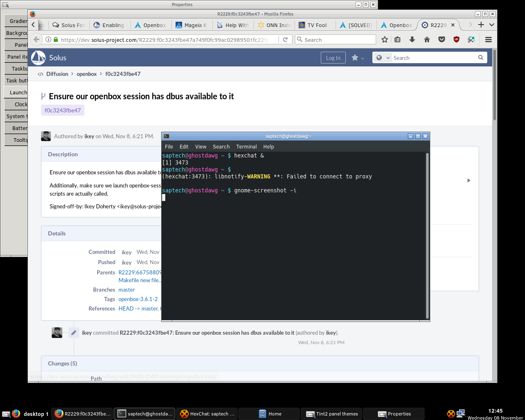
Task: Click the flag/edit pencil icon beside ikey commit
Action: pos(73,333)
